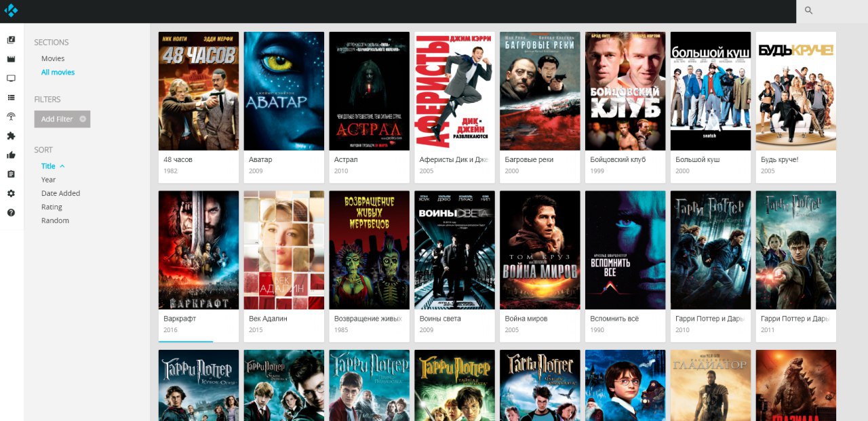
Task: Open the Movies clapperboard icon
Action: coord(11,59)
